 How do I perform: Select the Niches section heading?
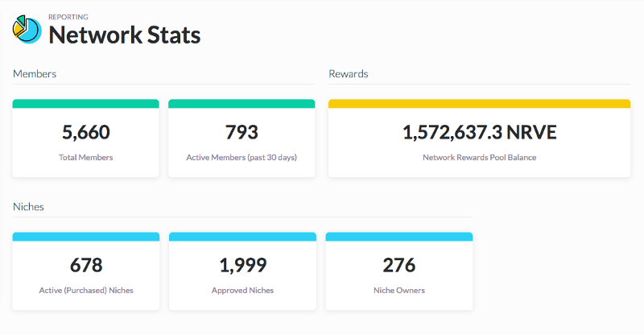point(28,207)
